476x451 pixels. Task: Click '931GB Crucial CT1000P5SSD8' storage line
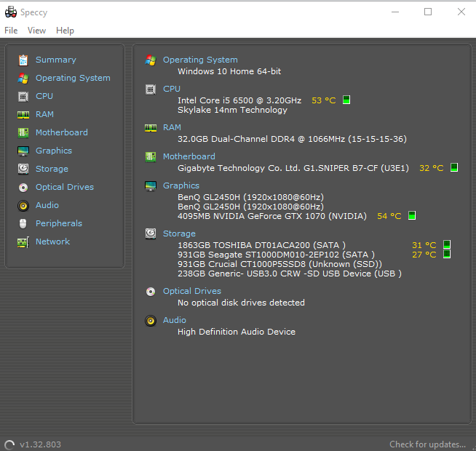click(x=279, y=264)
